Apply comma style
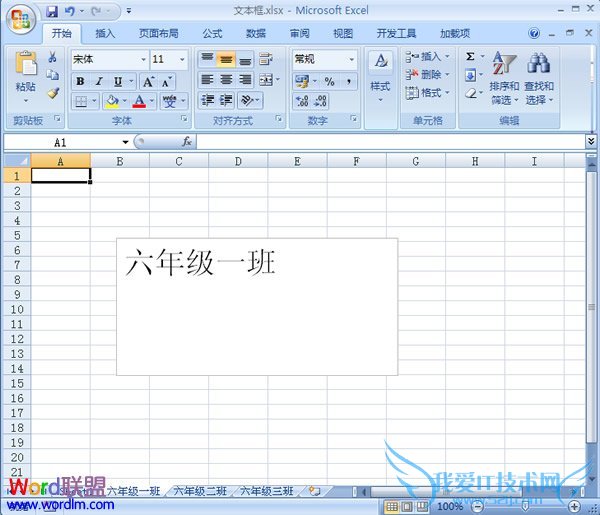 tap(349, 81)
